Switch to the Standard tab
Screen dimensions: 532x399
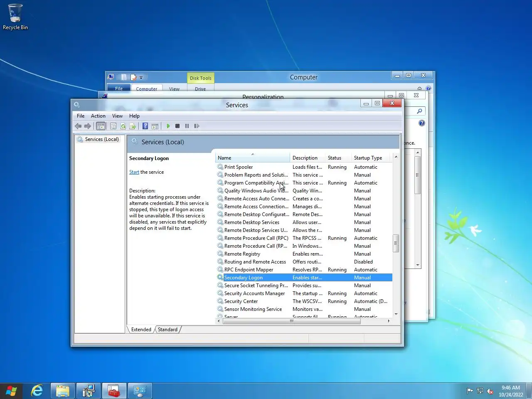pyautogui.click(x=167, y=330)
